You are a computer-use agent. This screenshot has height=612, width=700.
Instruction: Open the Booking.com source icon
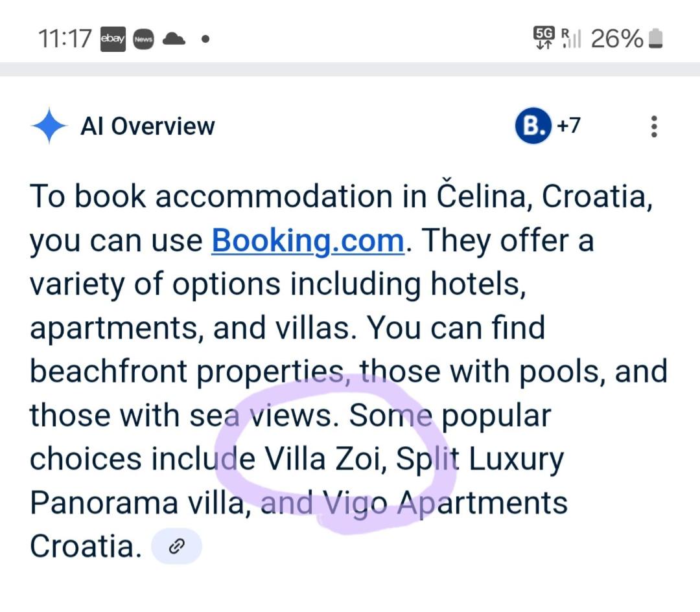click(532, 126)
